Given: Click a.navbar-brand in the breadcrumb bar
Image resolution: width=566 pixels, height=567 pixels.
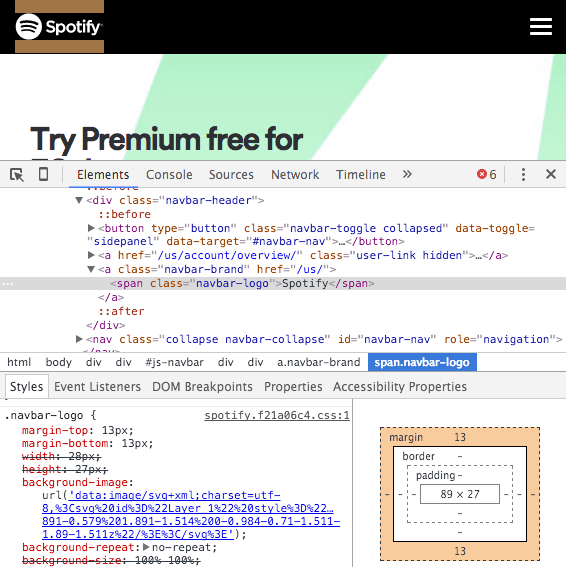Looking at the screenshot, I should pos(319,362).
